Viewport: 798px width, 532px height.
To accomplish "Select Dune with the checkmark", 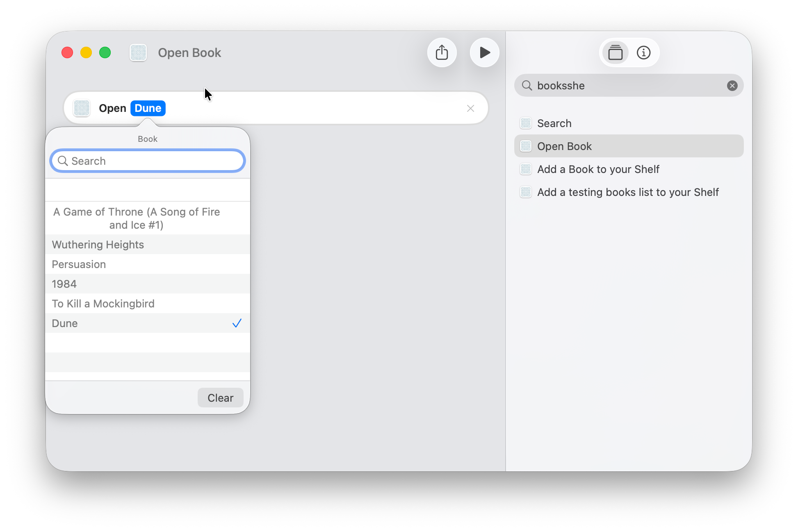I will [147, 323].
